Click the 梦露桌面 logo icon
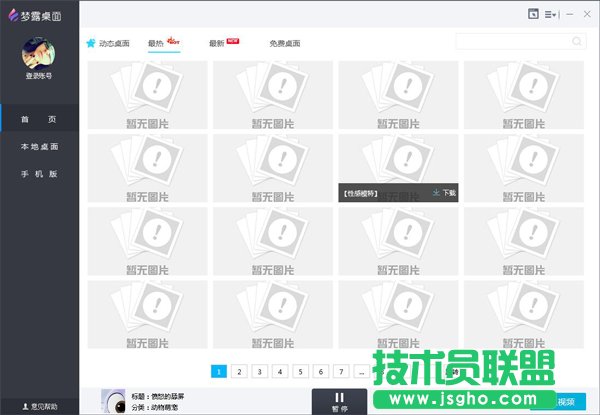 click(x=13, y=14)
